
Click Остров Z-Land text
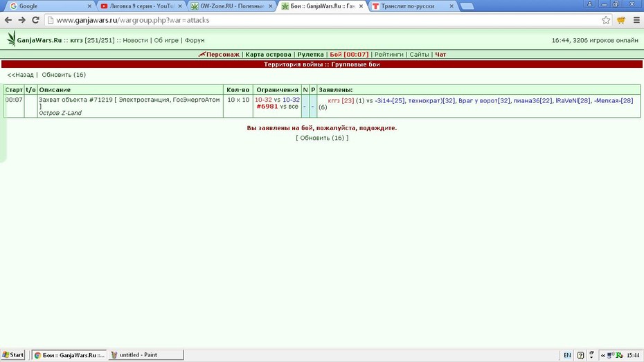[x=60, y=113]
